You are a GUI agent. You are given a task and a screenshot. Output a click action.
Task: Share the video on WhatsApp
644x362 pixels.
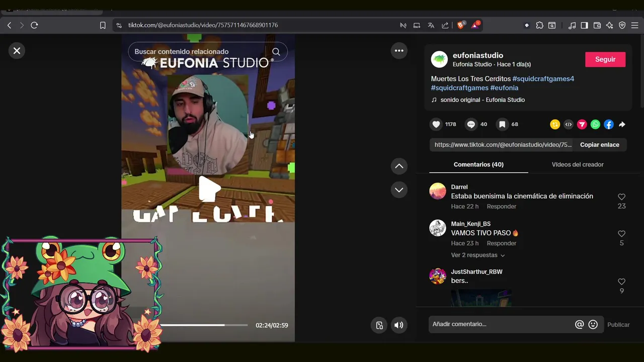tap(596, 124)
